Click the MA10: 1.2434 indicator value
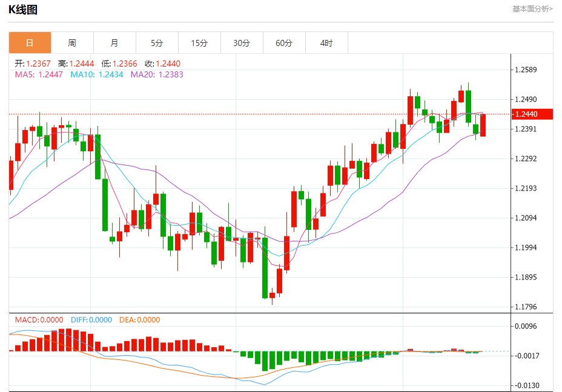 click(97, 74)
